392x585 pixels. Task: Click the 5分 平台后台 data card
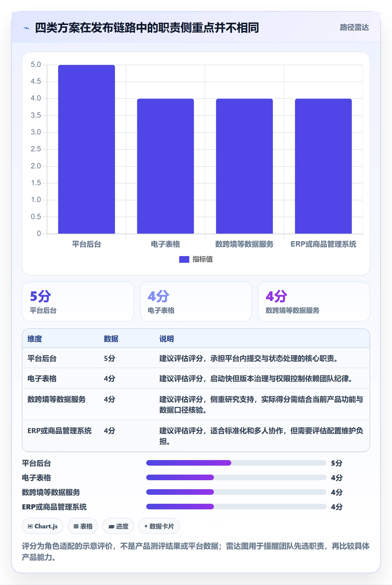click(78, 301)
